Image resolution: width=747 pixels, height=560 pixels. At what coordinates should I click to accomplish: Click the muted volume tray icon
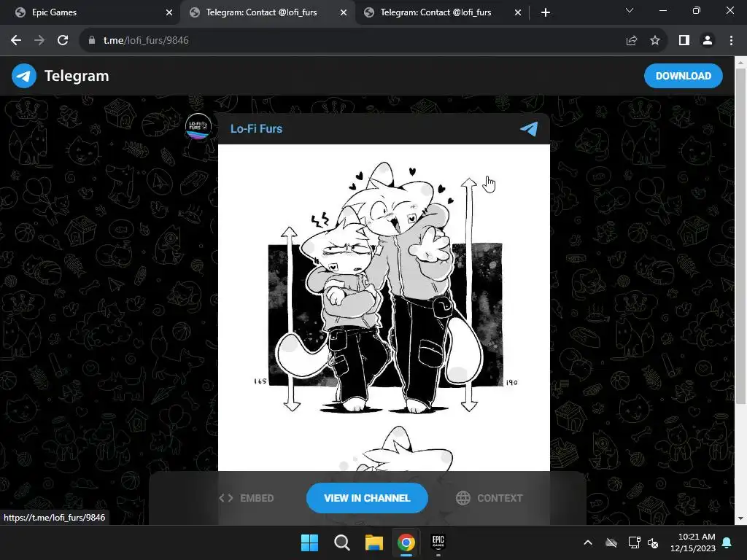[653, 542]
